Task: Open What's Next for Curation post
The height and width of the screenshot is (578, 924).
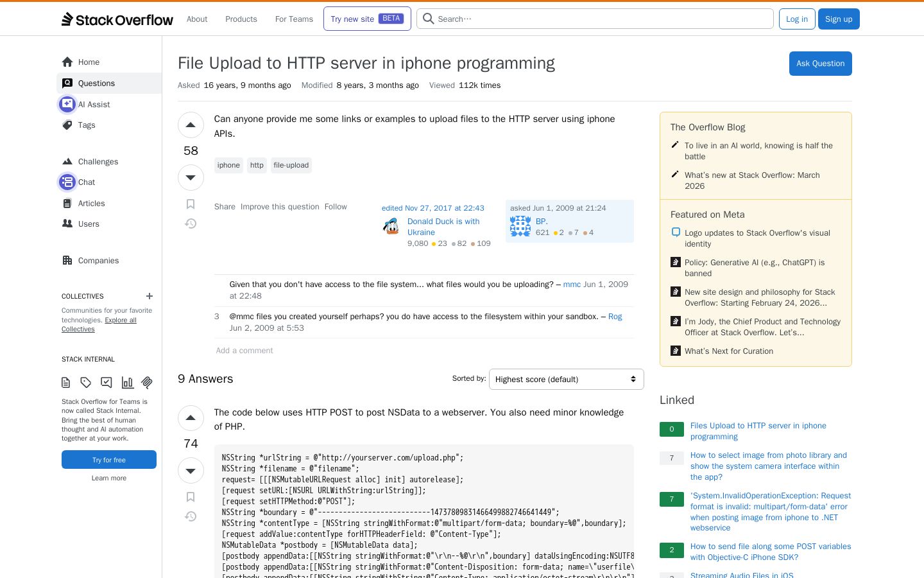Action: tap(729, 351)
